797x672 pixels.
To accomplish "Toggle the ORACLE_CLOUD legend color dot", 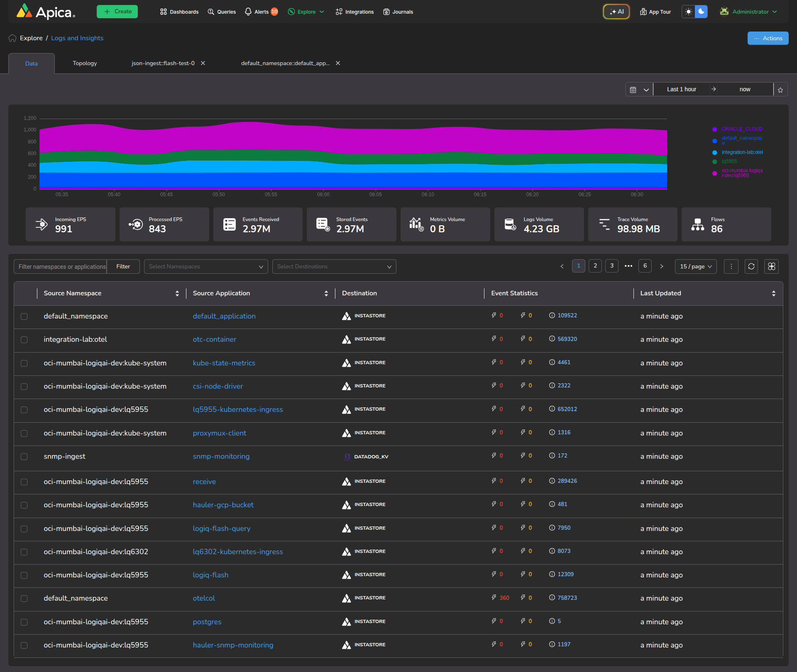I will (714, 129).
